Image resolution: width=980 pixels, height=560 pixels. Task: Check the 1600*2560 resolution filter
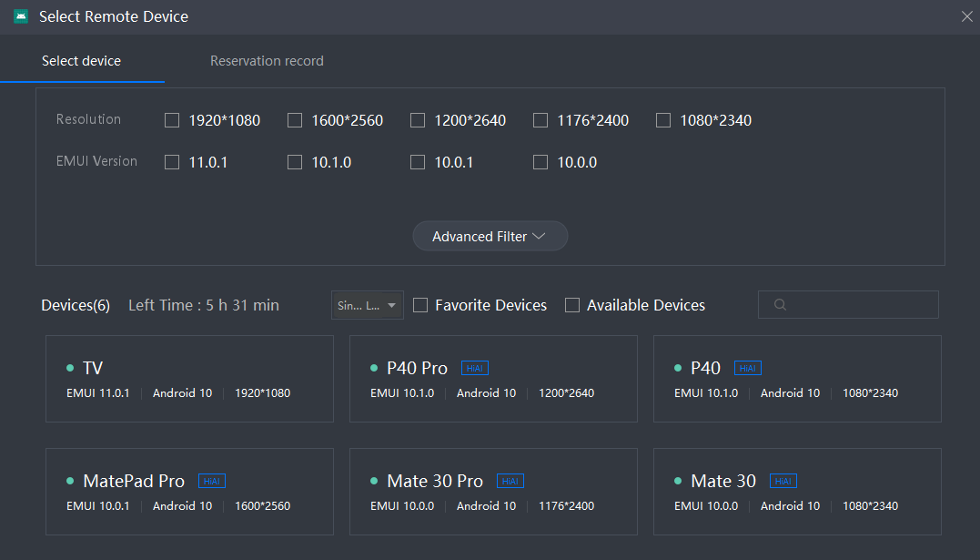coord(295,120)
